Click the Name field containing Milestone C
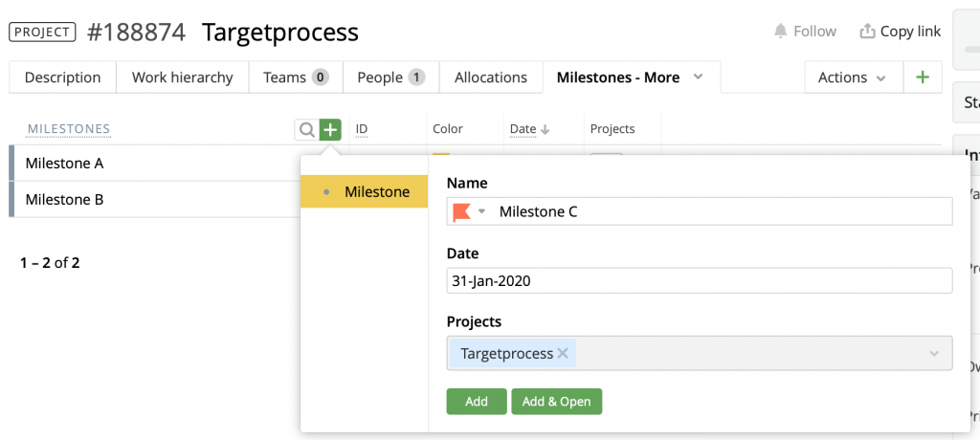Viewport: 980px width, 440px height. tap(700, 212)
